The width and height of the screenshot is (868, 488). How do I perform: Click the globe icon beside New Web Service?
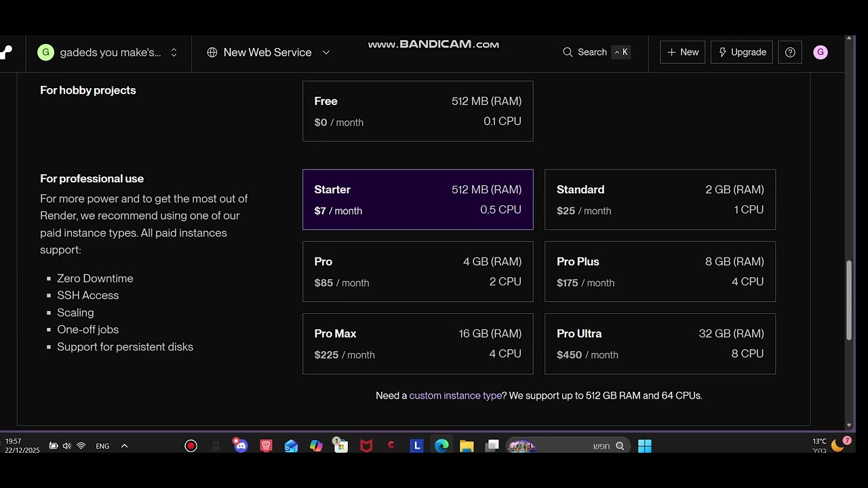212,52
